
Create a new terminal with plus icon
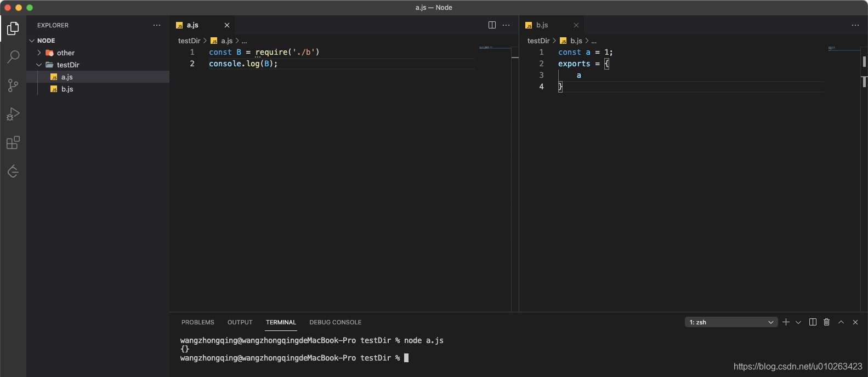point(786,322)
